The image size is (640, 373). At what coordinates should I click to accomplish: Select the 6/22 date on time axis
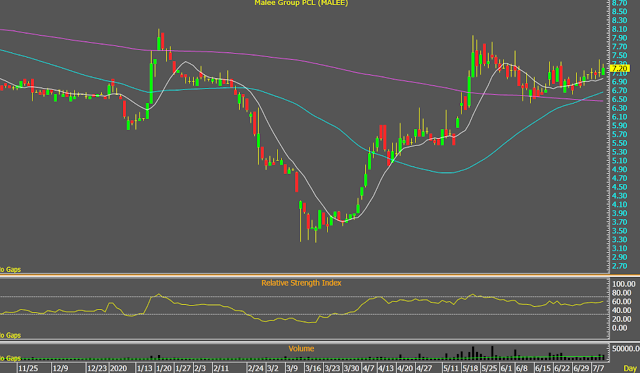pyautogui.click(x=562, y=369)
